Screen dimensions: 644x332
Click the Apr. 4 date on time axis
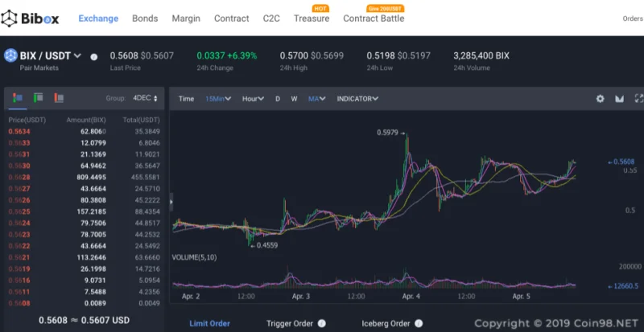point(411,296)
